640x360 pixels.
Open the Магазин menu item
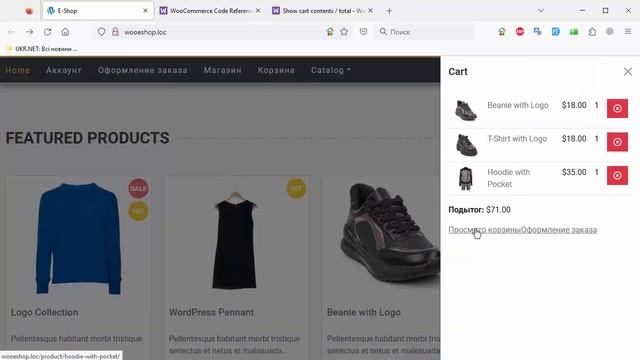[222, 70]
